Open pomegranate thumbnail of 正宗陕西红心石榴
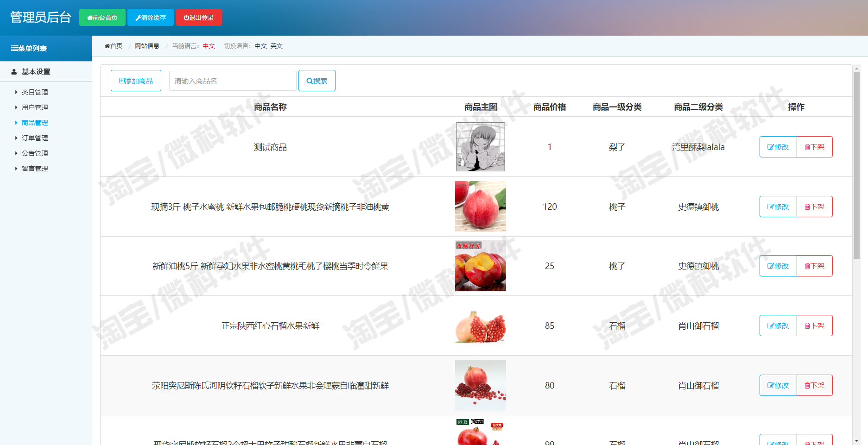 481,326
